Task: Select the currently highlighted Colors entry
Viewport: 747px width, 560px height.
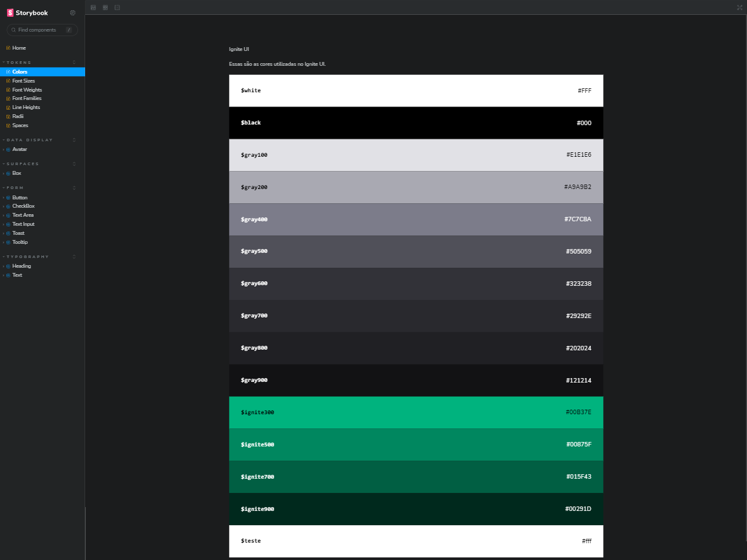Action: point(20,72)
